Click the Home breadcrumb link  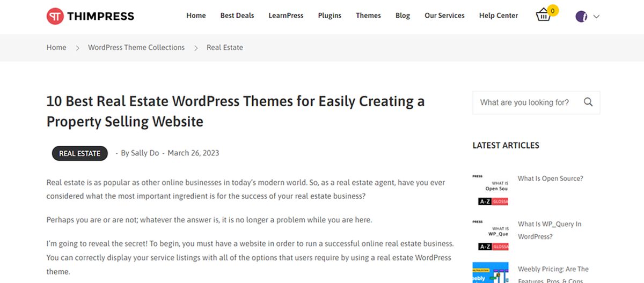tap(56, 47)
